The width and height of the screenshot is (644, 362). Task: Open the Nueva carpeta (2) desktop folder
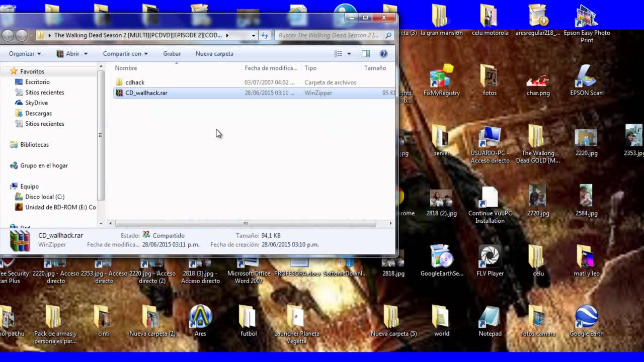pyautogui.click(x=152, y=321)
